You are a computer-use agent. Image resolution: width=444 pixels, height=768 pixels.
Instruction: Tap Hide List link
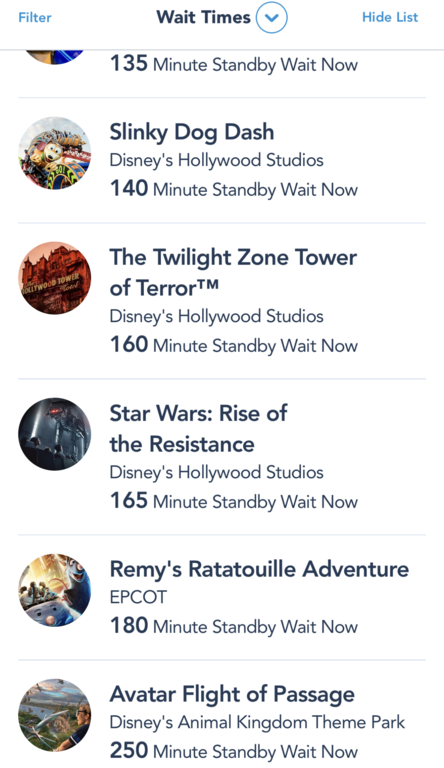390,17
